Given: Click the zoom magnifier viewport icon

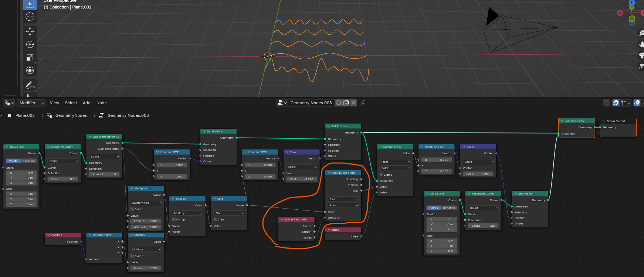Looking at the screenshot, I should (641, 33).
